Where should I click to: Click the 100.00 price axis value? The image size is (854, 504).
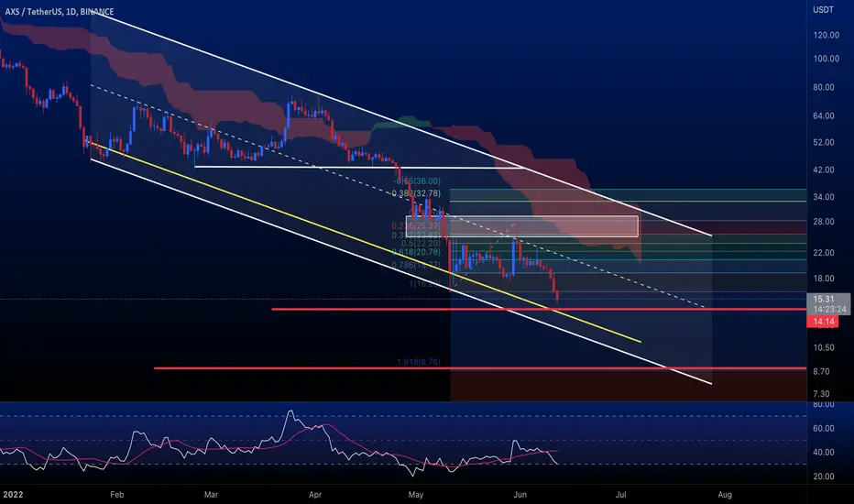click(827, 59)
